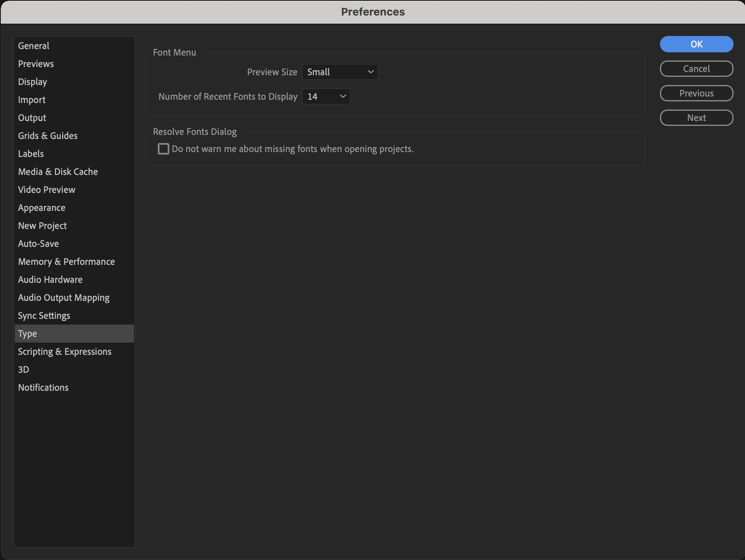Select Memory & Performance preferences
This screenshot has height=560, width=745.
(66, 261)
